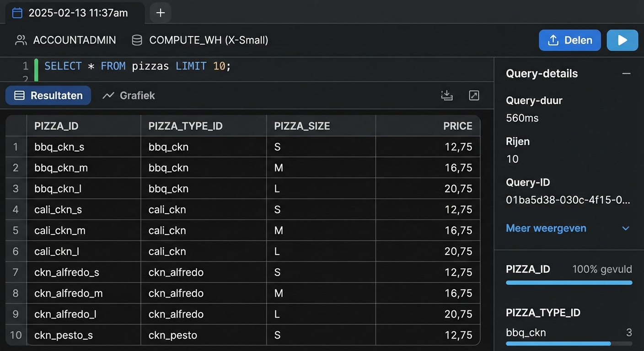Open the ACCOUNTADMIN role selector
644x351 pixels.
tap(75, 40)
